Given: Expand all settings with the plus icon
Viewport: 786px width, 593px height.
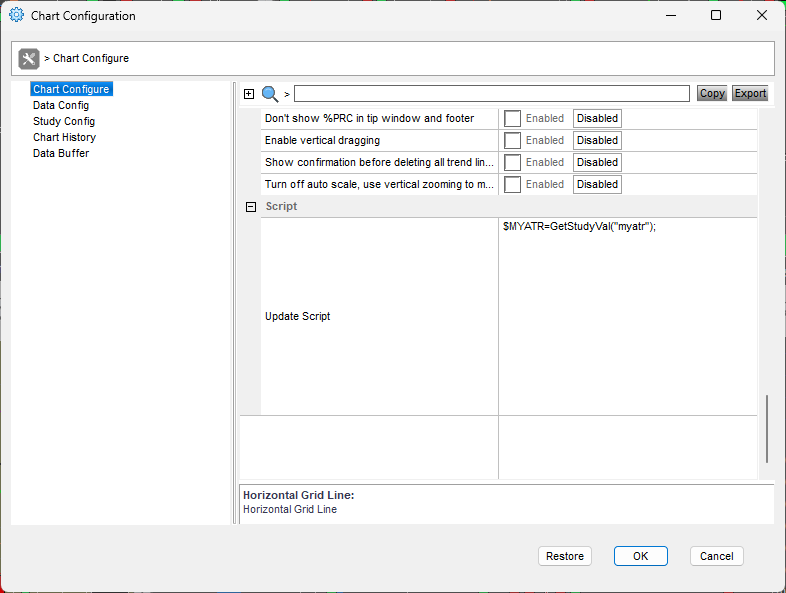Looking at the screenshot, I should click(249, 94).
